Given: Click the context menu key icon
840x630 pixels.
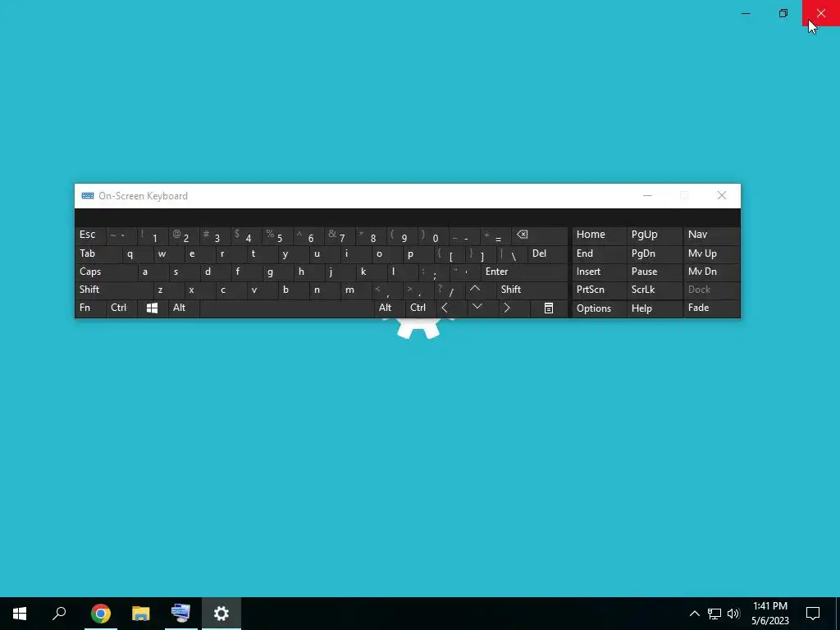Looking at the screenshot, I should click(x=549, y=308).
